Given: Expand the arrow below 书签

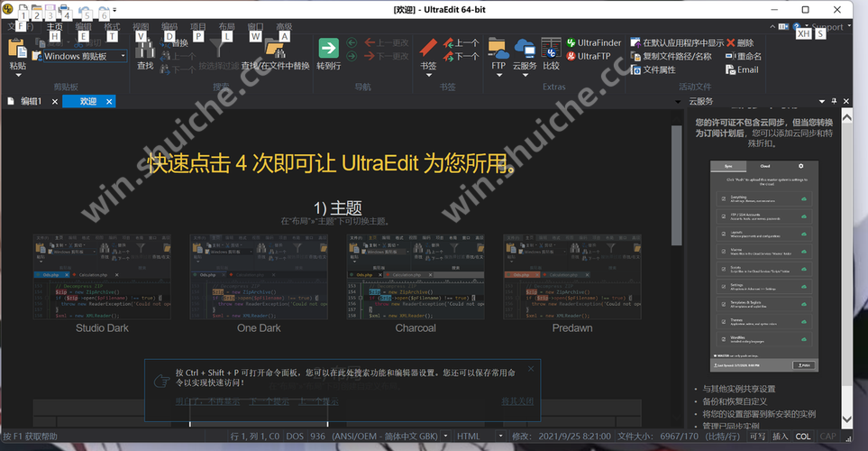Looking at the screenshot, I should 428,75.
